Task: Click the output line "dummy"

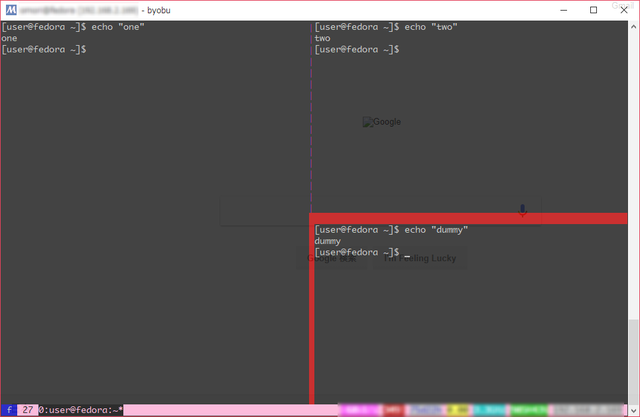Action: pos(327,241)
